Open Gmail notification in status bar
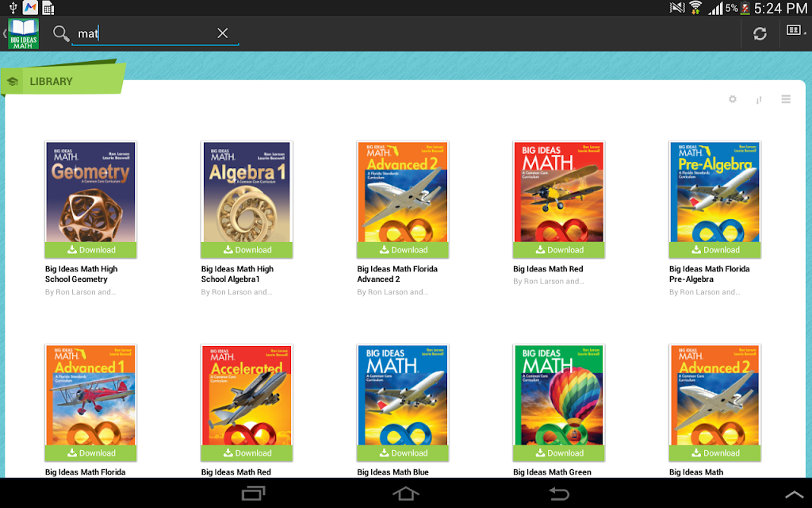This screenshot has height=508, width=812. pyautogui.click(x=30, y=7)
